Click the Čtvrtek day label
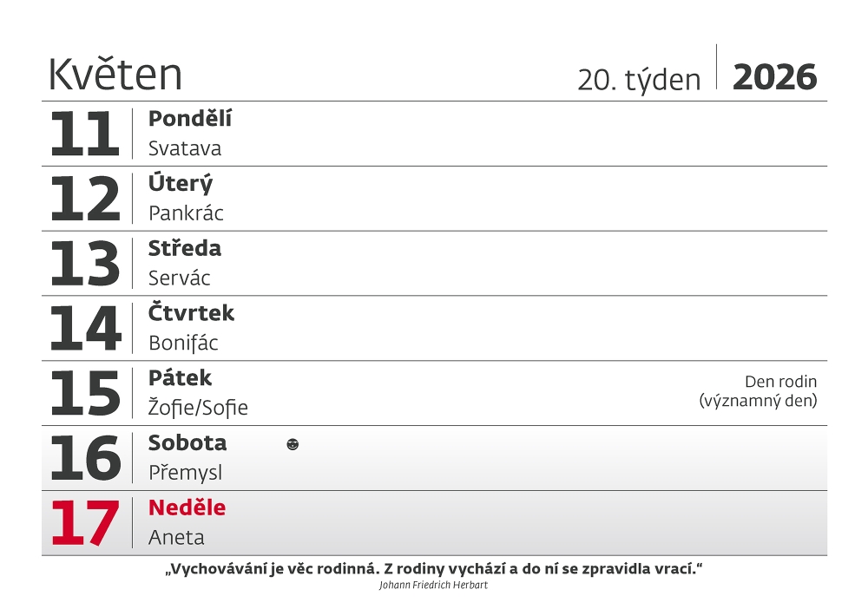 tap(192, 313)
